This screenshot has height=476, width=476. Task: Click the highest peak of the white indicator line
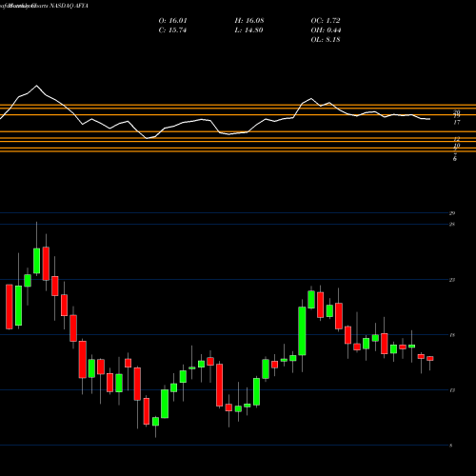[36, 86]
